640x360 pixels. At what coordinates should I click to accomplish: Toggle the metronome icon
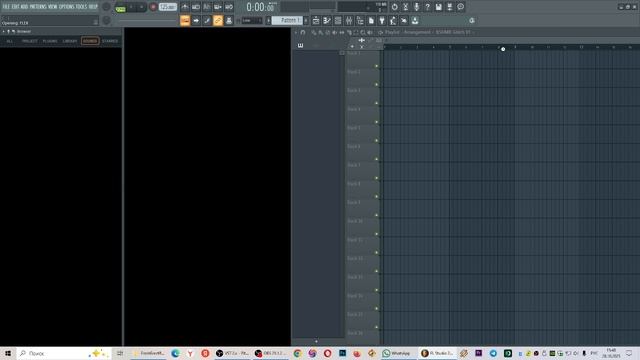click(185, 7)
